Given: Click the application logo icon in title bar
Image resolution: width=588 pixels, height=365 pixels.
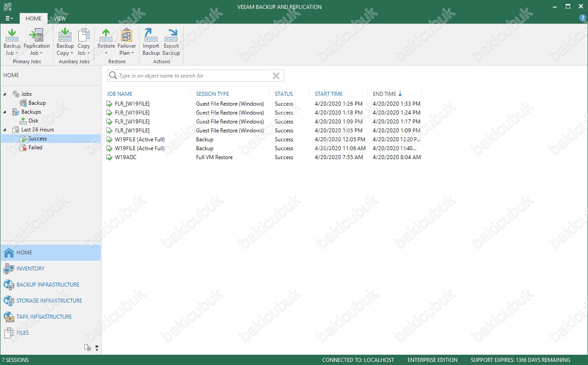Looking at the screenshot, I should [x=7, y=7].
